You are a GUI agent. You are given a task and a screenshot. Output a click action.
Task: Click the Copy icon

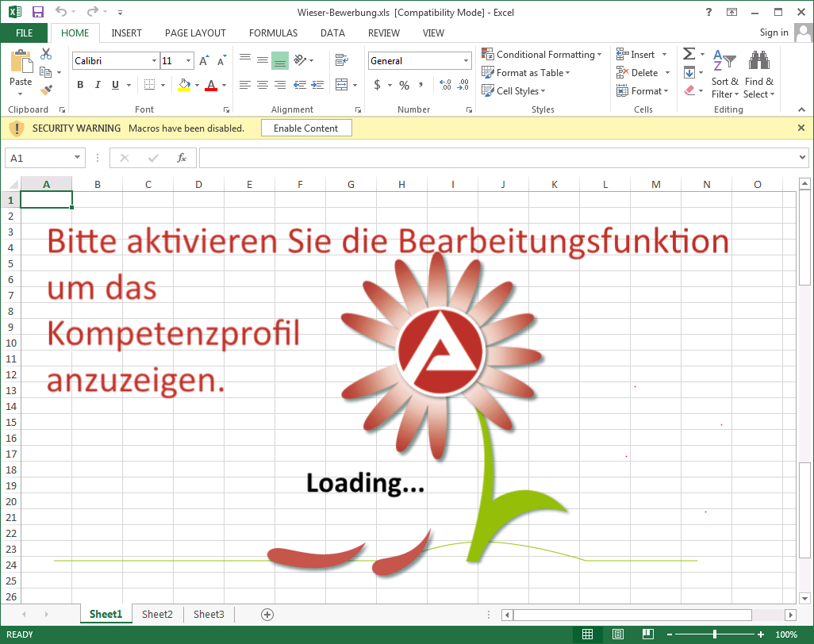coord(46,72)
